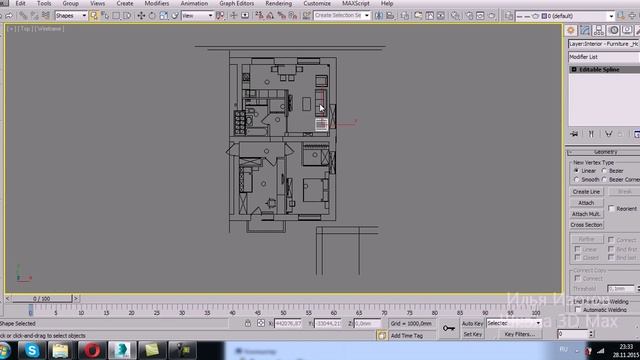Select the Move tool in toolbar
The image size is (640, 360).
tap(141, 16)
